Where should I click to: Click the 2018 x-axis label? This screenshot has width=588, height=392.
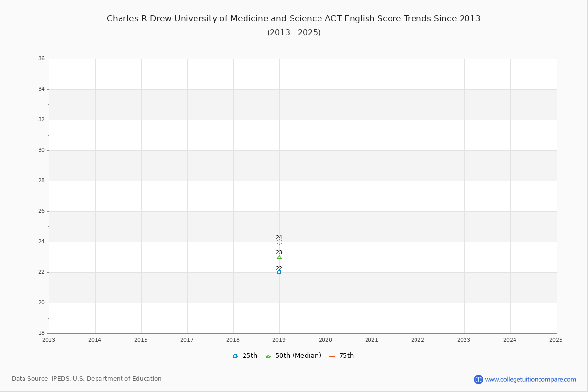coord(233,340)
